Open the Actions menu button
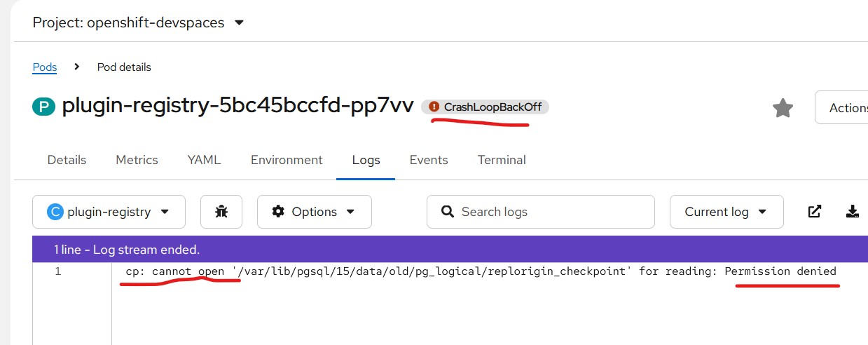 [x=844, y=108]
